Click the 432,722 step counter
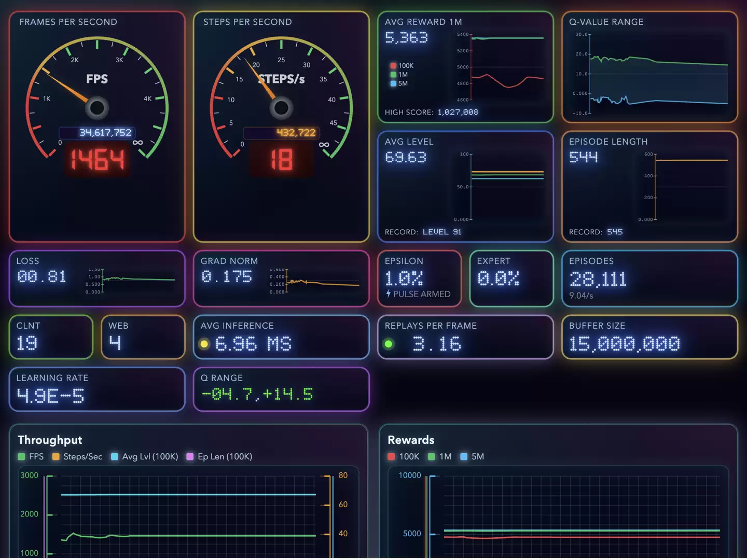Screen dimensions: 747x560 tap(281, 133)
